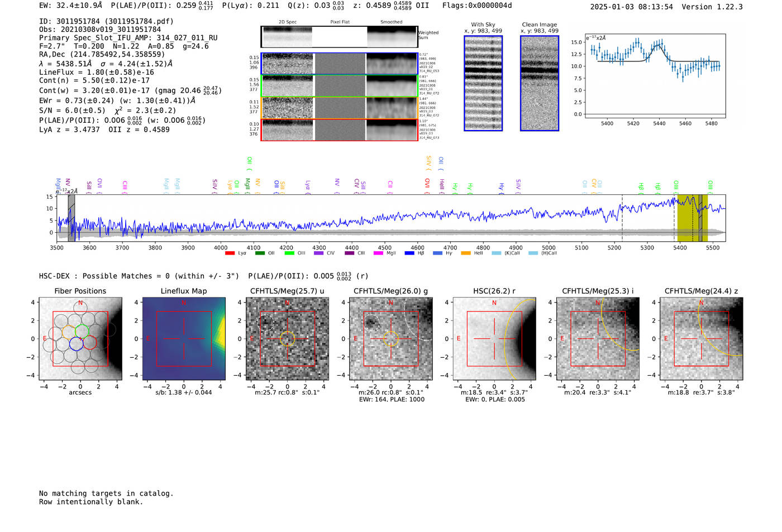Open the HSC(26.2) r image
Viewport: 782px width, 532px height.
tap(494, 339)
